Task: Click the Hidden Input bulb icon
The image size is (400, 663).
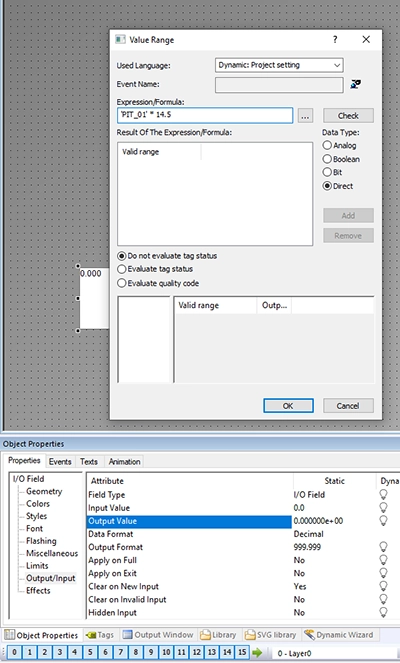Action: (383, 612)
